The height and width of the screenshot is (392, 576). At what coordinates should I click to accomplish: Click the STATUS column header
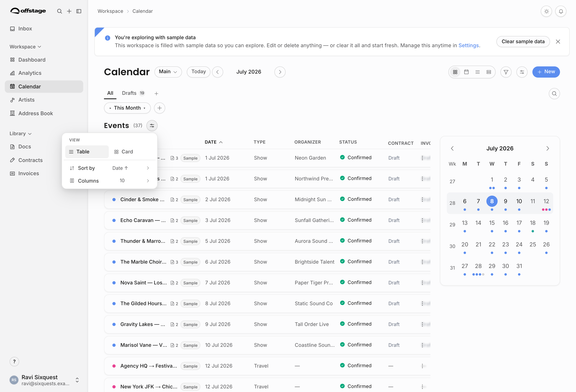(x=348, y=142)
